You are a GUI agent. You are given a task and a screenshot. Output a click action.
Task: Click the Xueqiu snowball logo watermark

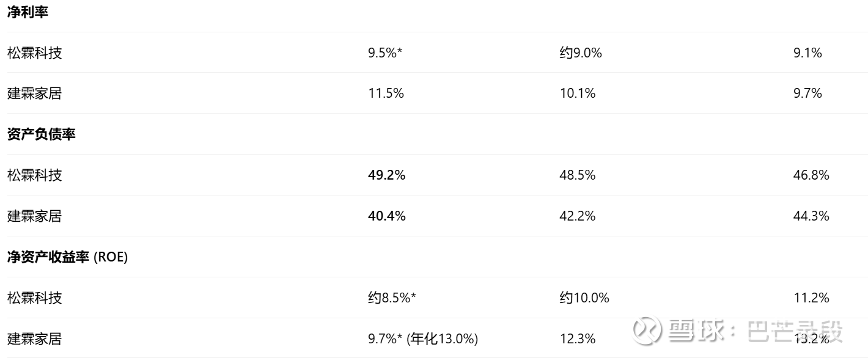pos(647,331)
